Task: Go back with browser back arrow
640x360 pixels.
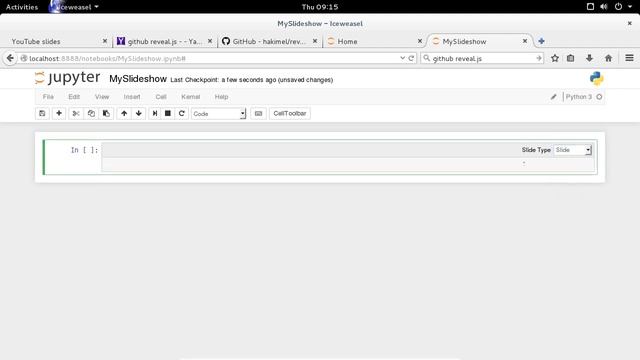Action: coord(10,58)
